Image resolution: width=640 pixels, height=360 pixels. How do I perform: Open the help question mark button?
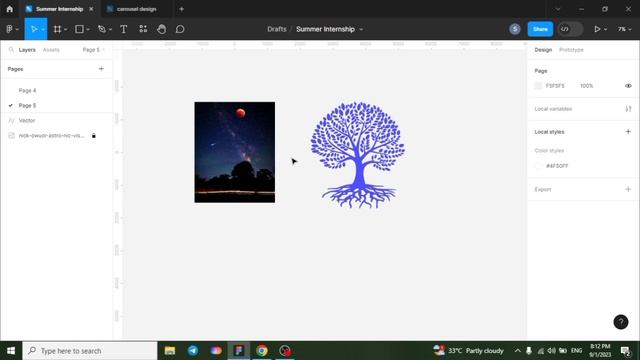pyautogui.click(x=621, y=322)
